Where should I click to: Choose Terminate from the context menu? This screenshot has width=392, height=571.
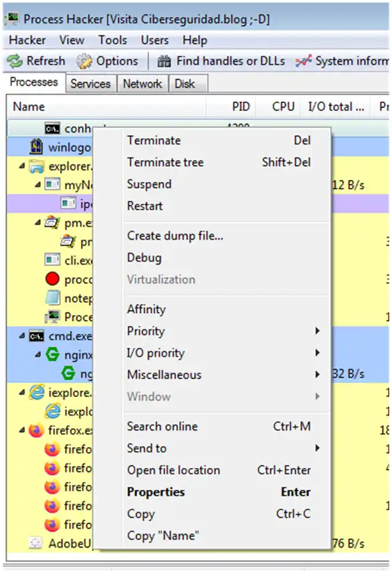(226, 141)
